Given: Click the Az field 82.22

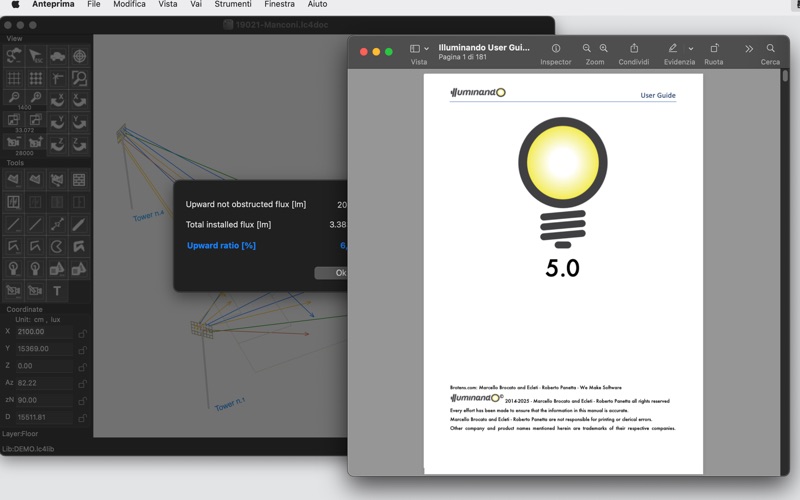Looking at the screenshot, I should 44,383.
